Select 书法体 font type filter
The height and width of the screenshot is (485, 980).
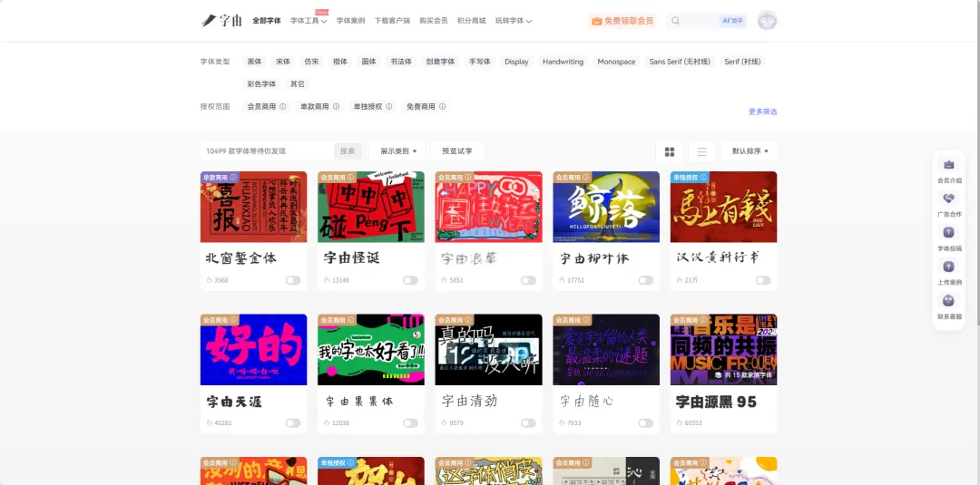401,62
